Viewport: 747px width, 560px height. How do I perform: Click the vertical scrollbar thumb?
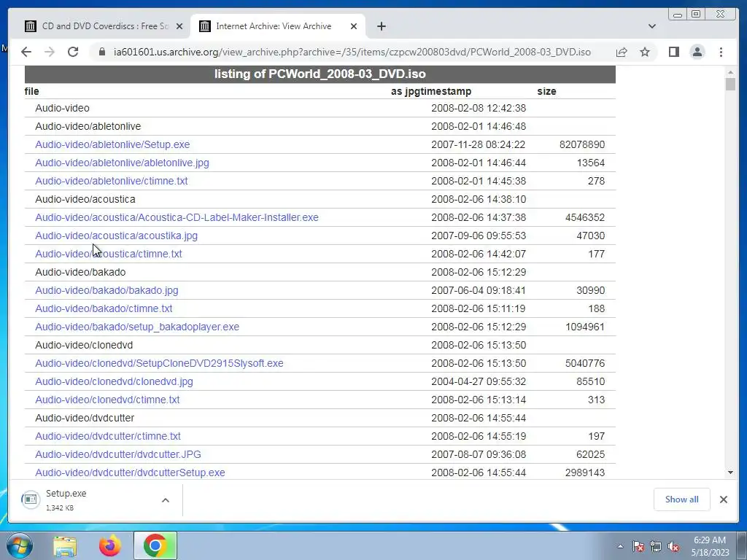(730, 84)
